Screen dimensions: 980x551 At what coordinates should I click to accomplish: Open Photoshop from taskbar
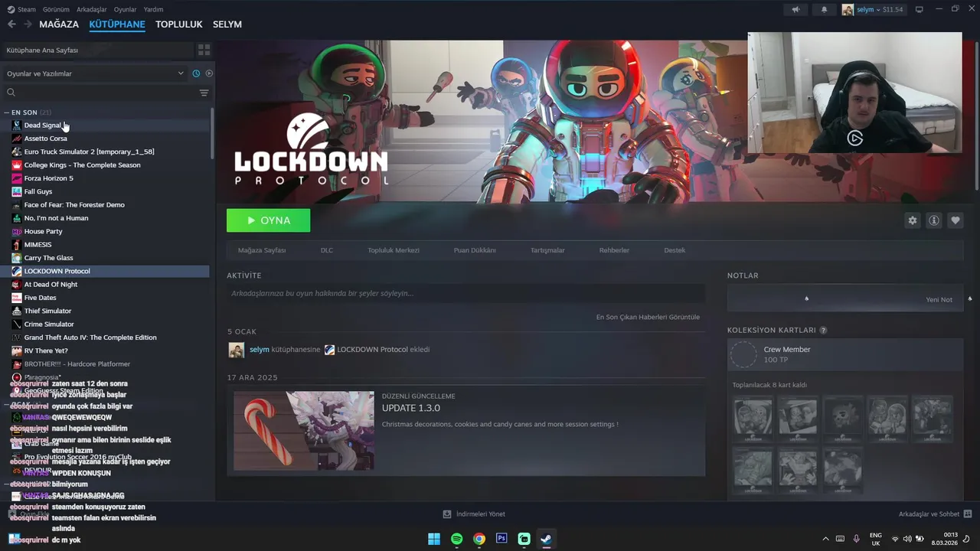click(501, 539)
